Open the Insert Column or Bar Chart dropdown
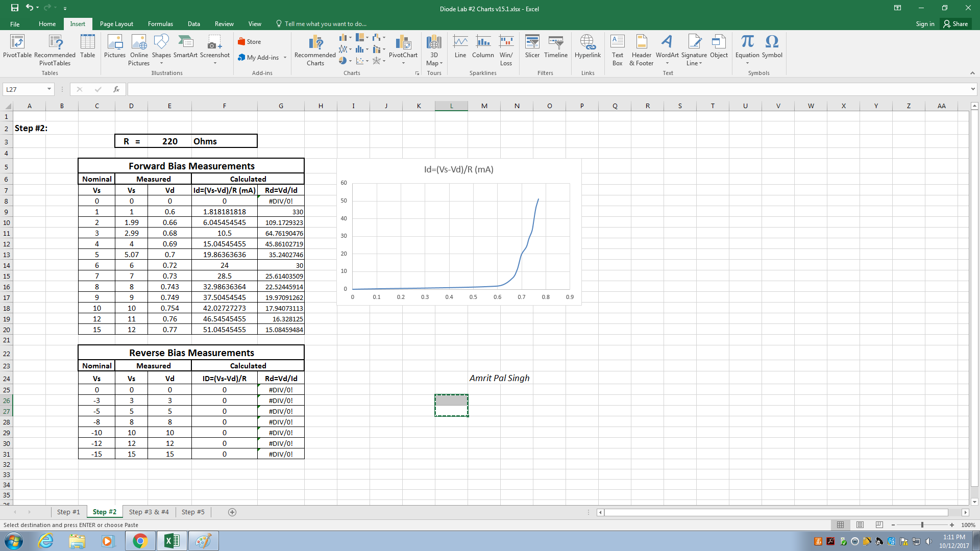This screenshot has width=980, height=551. (x=350, y=38)
